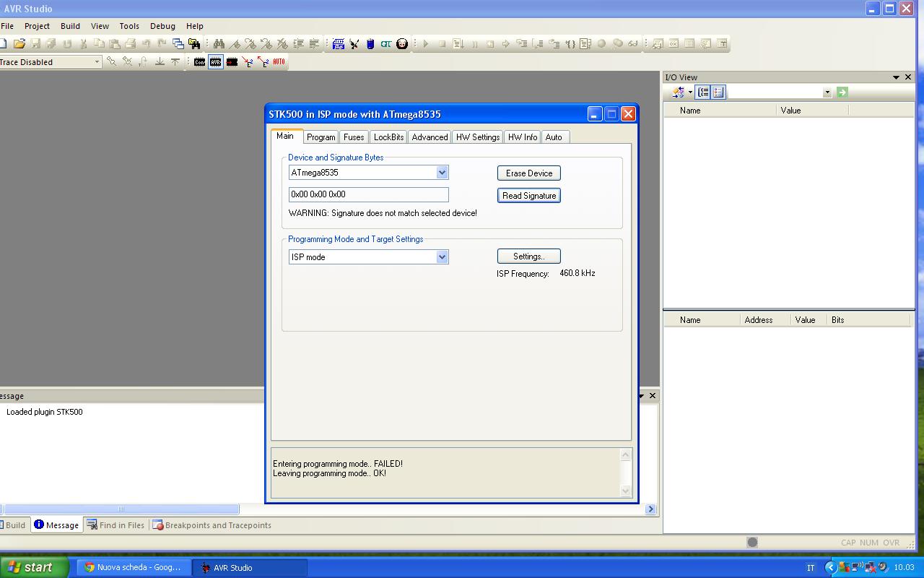Switch to Find in Files tab
The height and width of the screenshot is (578, 924).
tap(115, 525)
